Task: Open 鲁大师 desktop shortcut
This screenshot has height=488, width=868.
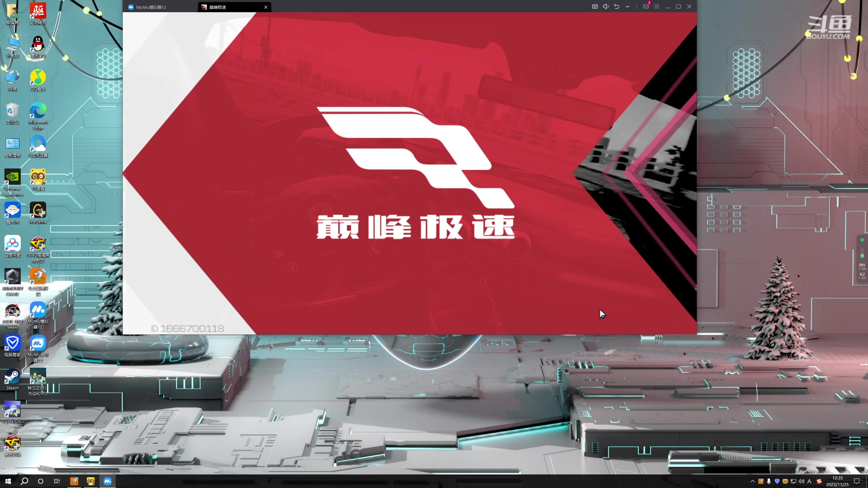Action: pos(13,213)
